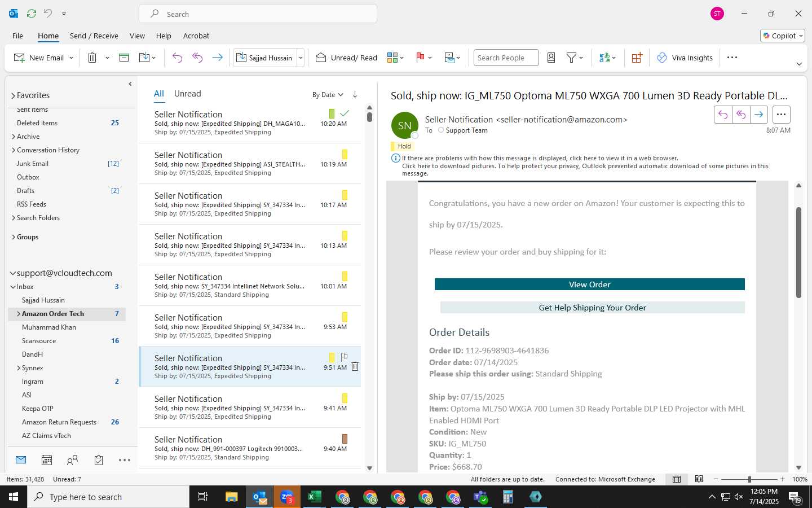812x508 pixels.
Task: Show only Unread messages tab
Action: [187, 94]
